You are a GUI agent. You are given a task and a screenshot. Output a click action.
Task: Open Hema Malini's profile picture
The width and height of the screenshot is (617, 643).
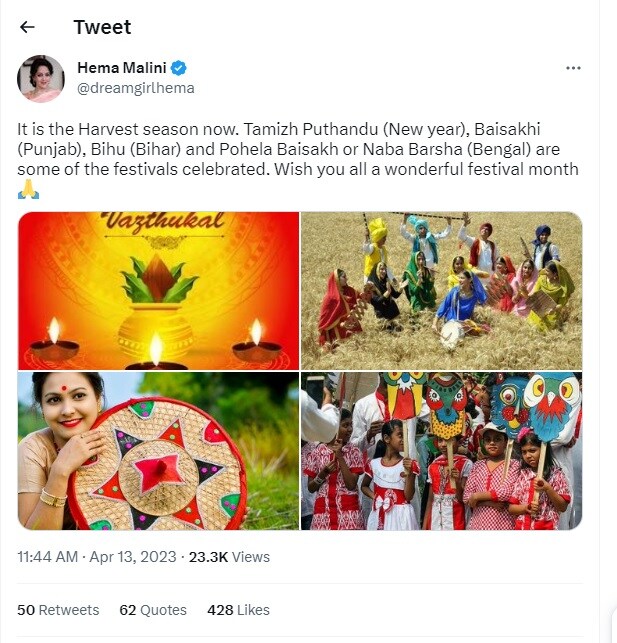(41, 78)
